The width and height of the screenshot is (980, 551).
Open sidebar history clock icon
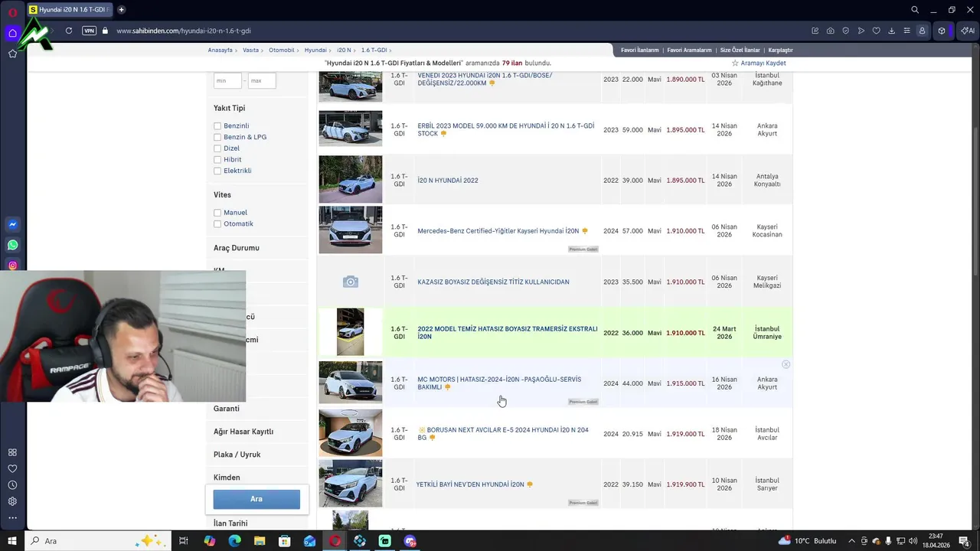[x=12, y=485]
